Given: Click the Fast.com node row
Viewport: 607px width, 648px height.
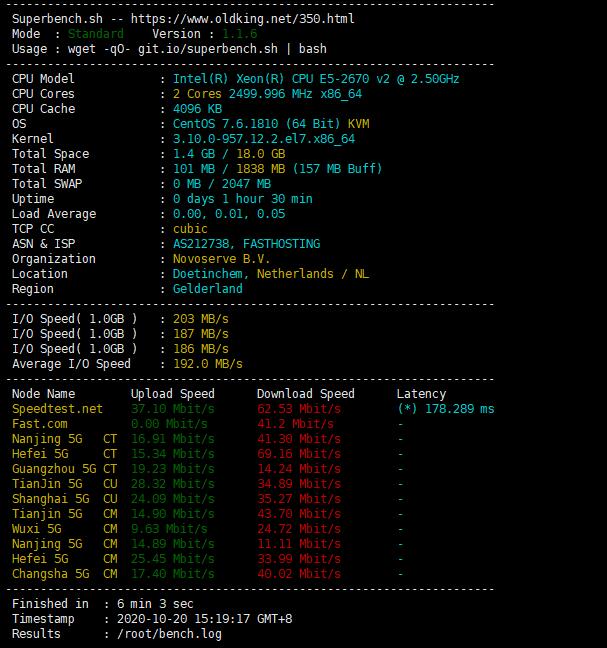Looking at the screenshot, I should pyautogui.click(x=207, y=424).
